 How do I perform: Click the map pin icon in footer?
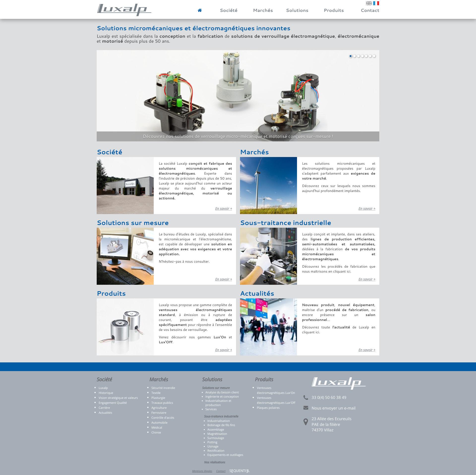click(x=306, y=422)
